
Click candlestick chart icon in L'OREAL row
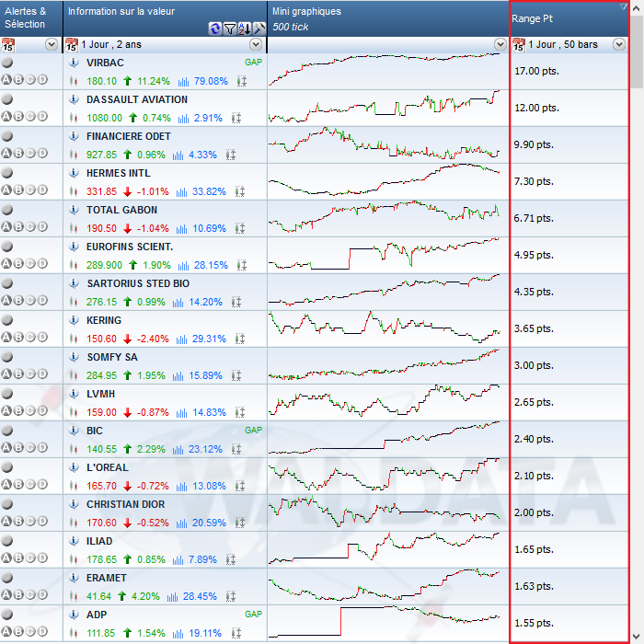click(74, 486)
